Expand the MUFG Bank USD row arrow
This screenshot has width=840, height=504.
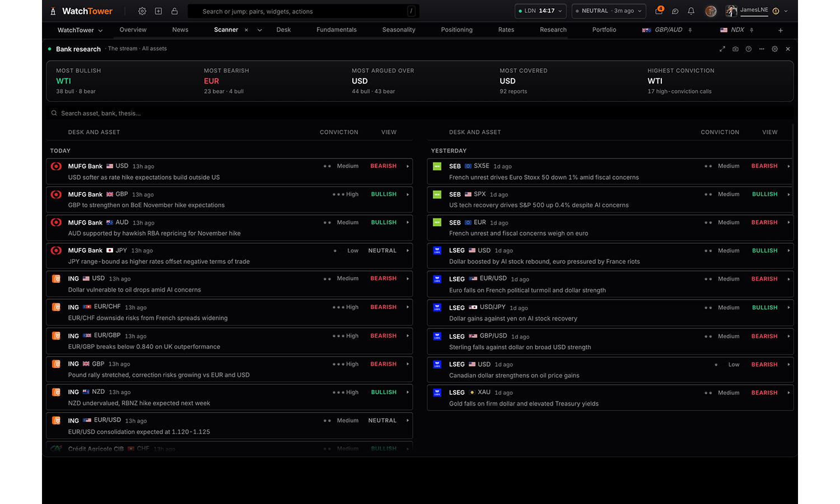coord(408,166)
